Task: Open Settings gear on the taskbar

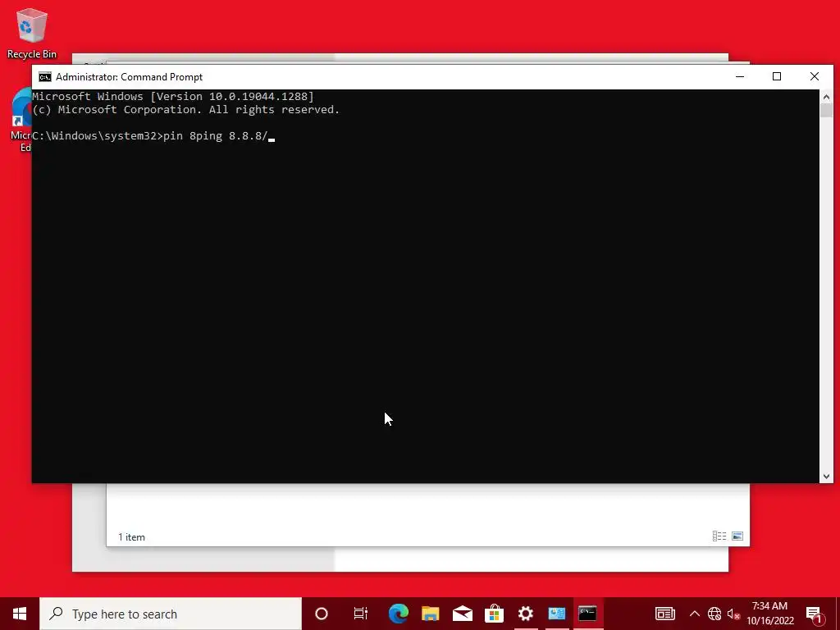Action: (x=526, y=614)
